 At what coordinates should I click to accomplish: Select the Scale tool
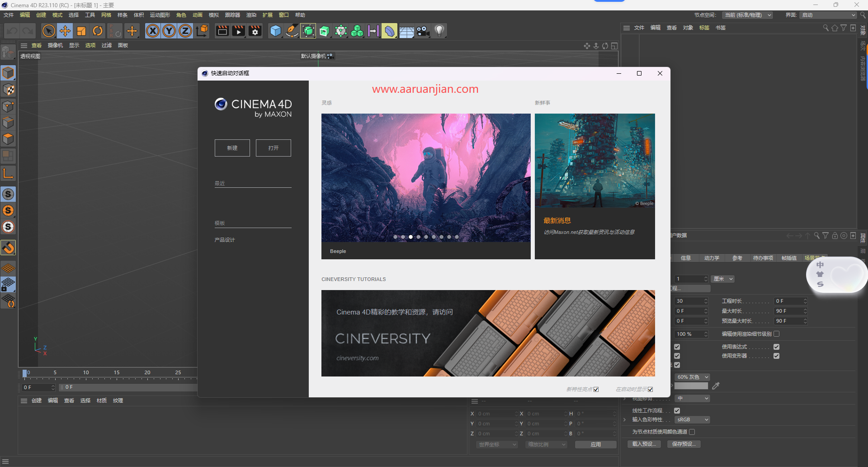[81, 31]
